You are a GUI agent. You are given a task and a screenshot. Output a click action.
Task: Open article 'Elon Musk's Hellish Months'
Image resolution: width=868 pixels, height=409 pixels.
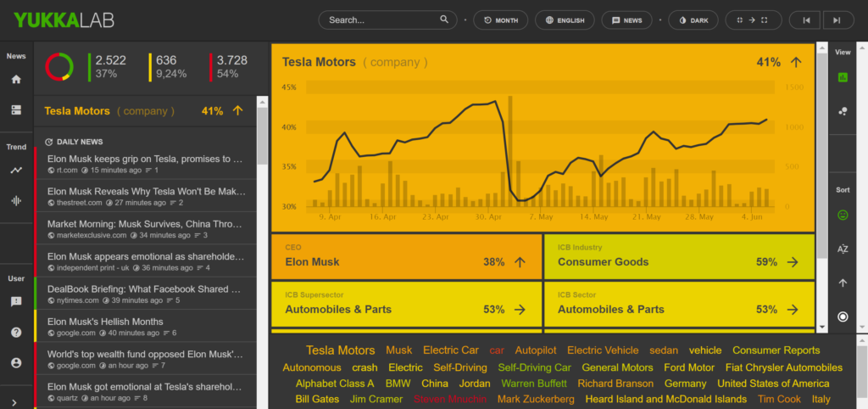click(145, 327)
